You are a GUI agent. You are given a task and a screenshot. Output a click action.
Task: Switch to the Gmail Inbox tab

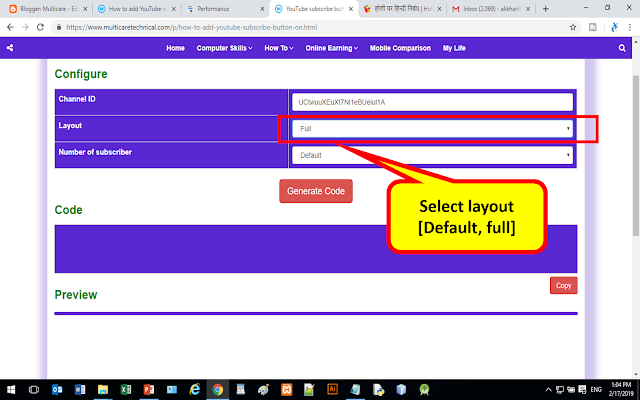tap(490, 9)
